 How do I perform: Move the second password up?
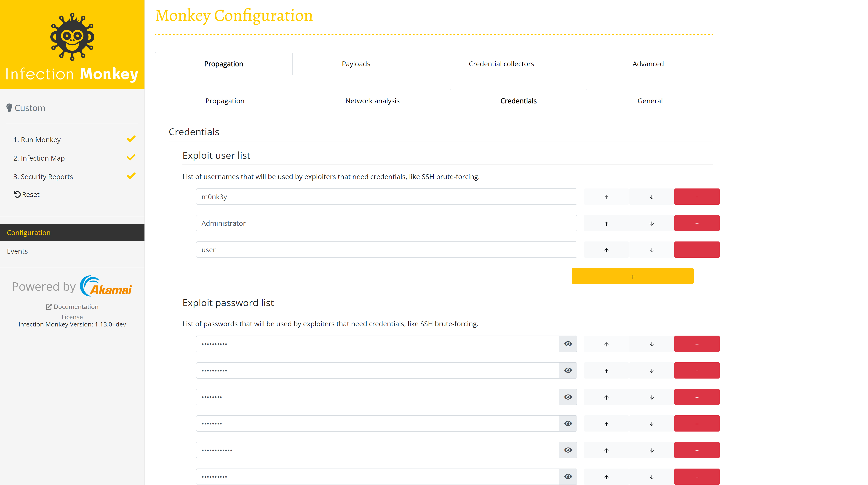[x=606, y=371]
